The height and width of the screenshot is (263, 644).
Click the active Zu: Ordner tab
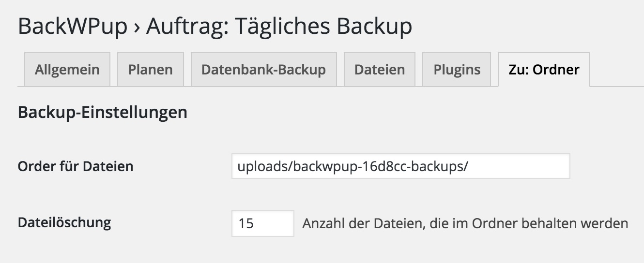543,70
